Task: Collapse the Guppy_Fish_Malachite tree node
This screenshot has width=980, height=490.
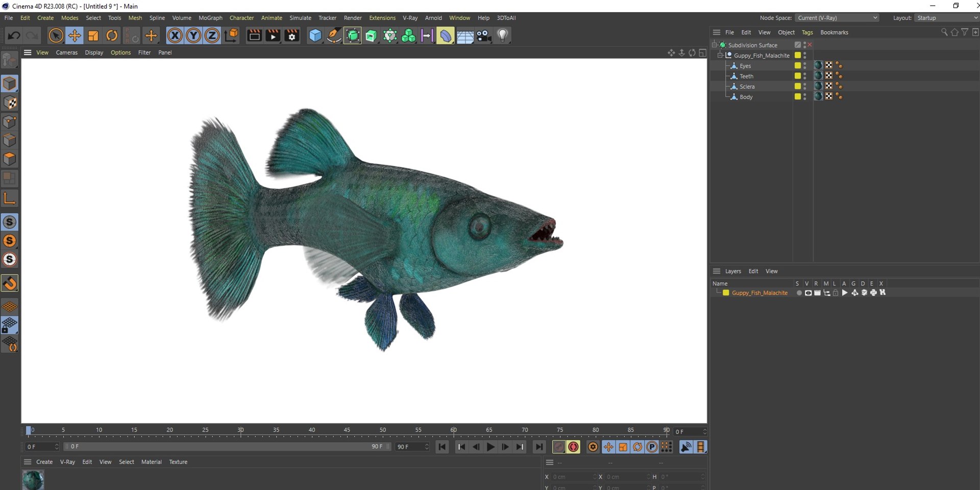Action: [720, 55]
